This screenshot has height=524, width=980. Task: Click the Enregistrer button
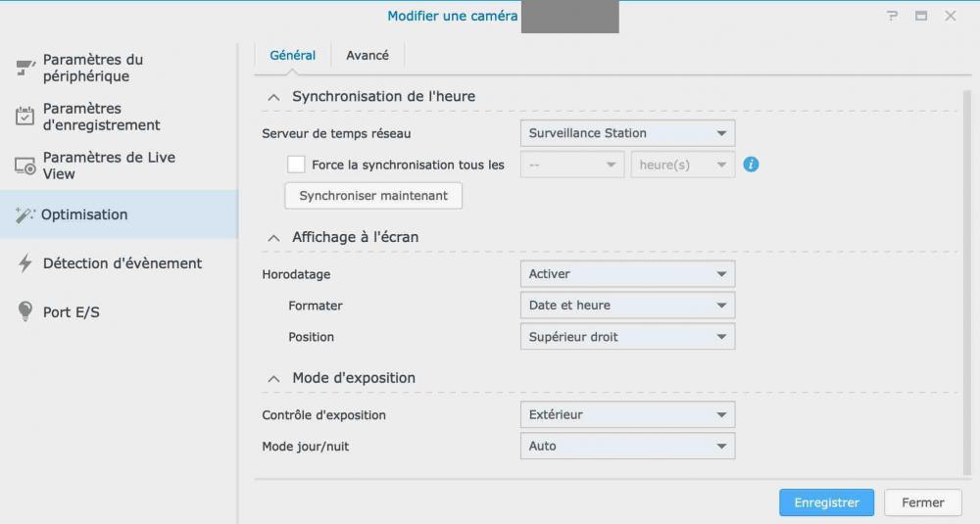click(826, 502)
